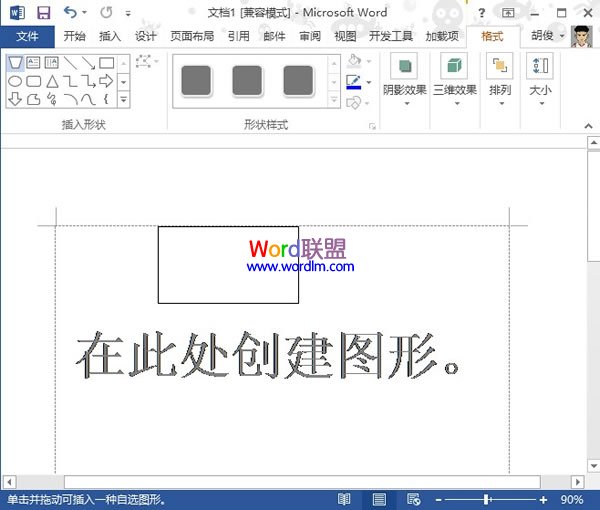This screenshot has width=600, height=510.
Task: Pick the down arrow shape in gallery
Action: pos(15,99)
